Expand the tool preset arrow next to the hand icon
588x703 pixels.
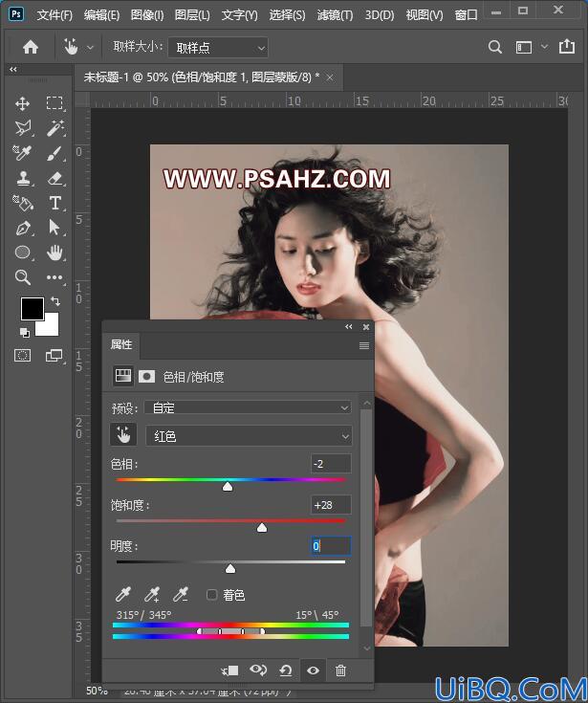pos(90,47)
